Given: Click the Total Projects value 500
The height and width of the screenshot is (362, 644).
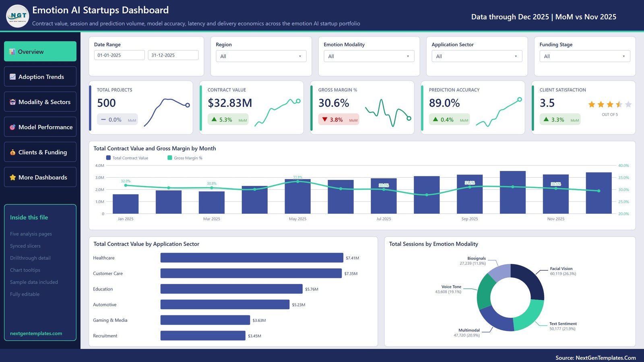Looking at the screenshot, I should 106,103.
